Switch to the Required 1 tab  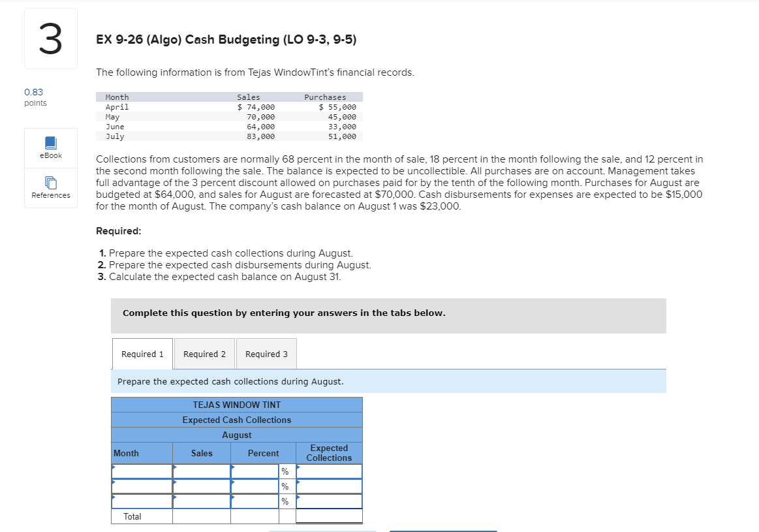tap(142, 354)
